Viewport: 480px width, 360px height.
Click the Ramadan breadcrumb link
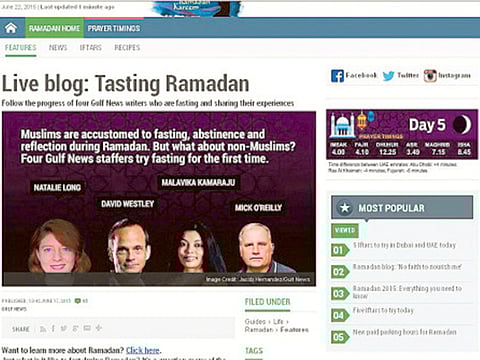click(x=259, y=330)
